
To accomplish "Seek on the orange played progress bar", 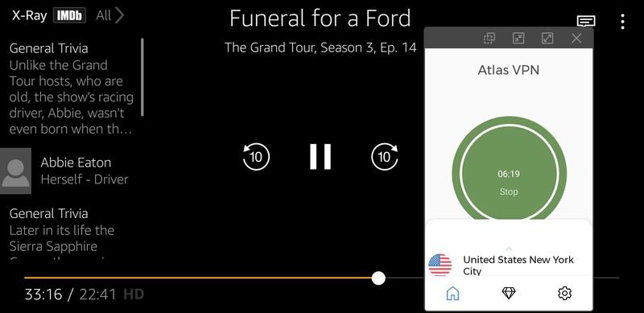I will click(198, 278).
